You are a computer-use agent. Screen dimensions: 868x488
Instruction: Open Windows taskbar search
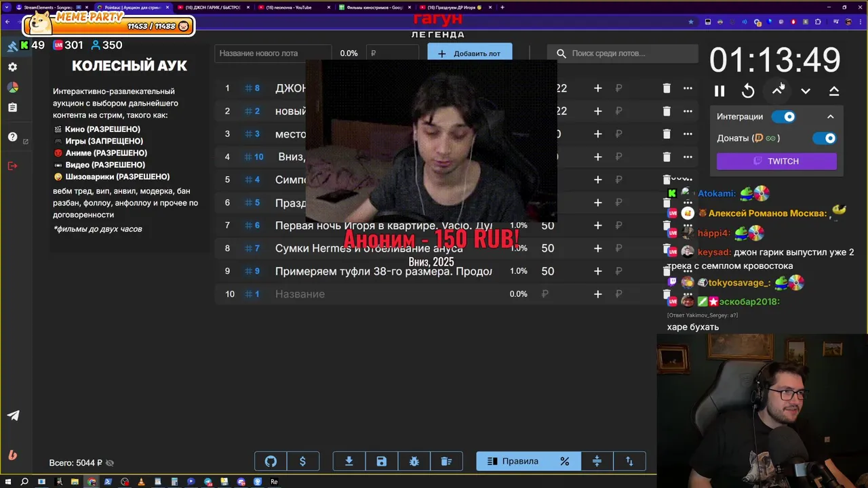24,482
